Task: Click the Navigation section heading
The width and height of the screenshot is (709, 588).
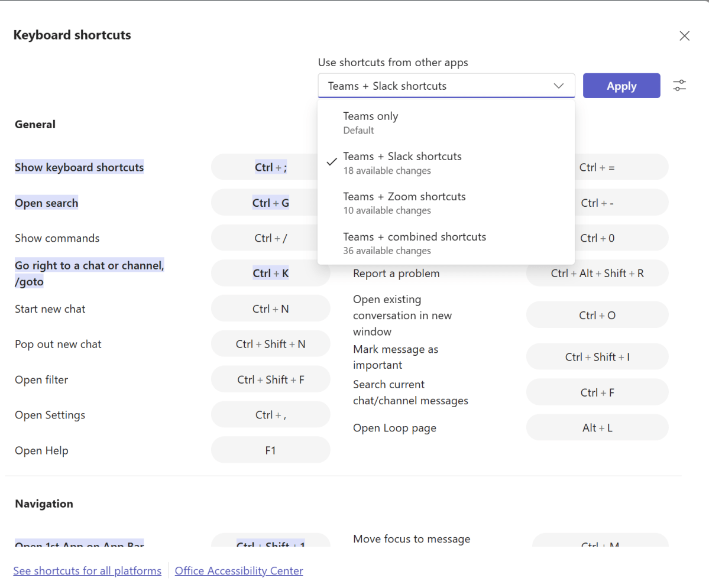Action: click(x=44, y=503)
